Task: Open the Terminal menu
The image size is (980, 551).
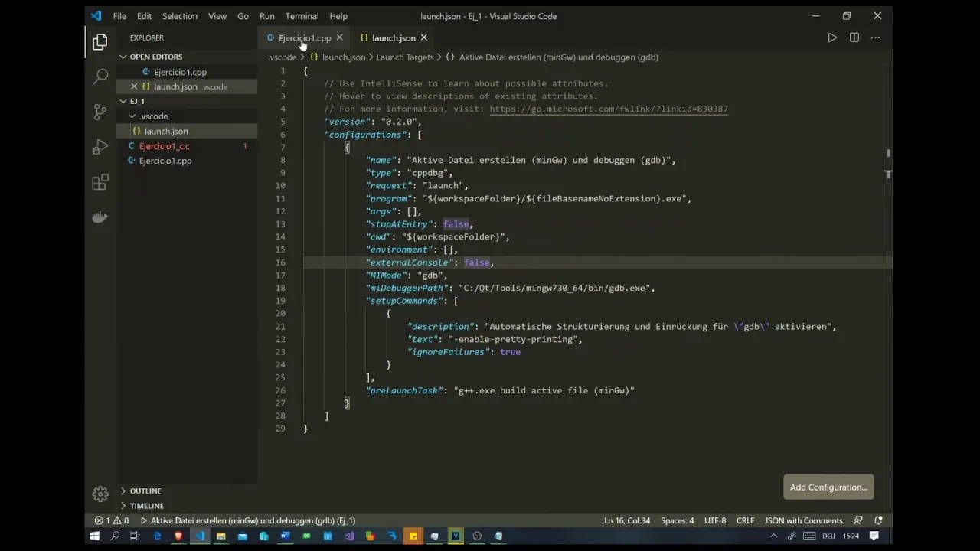Action: pos(302,16)
